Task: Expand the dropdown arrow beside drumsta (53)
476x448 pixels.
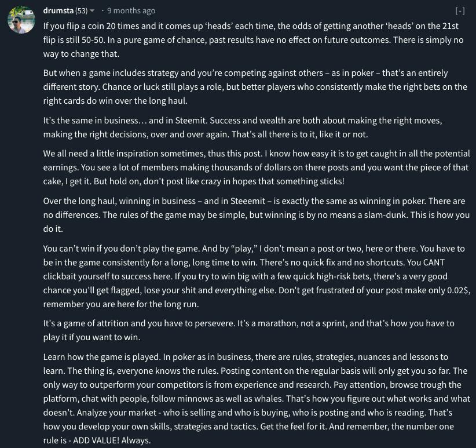Action: (x=92, y=11)
